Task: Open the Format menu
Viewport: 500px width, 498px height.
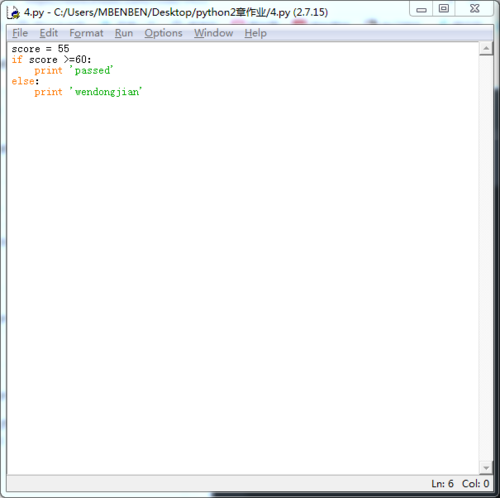Action: point(86,33)
